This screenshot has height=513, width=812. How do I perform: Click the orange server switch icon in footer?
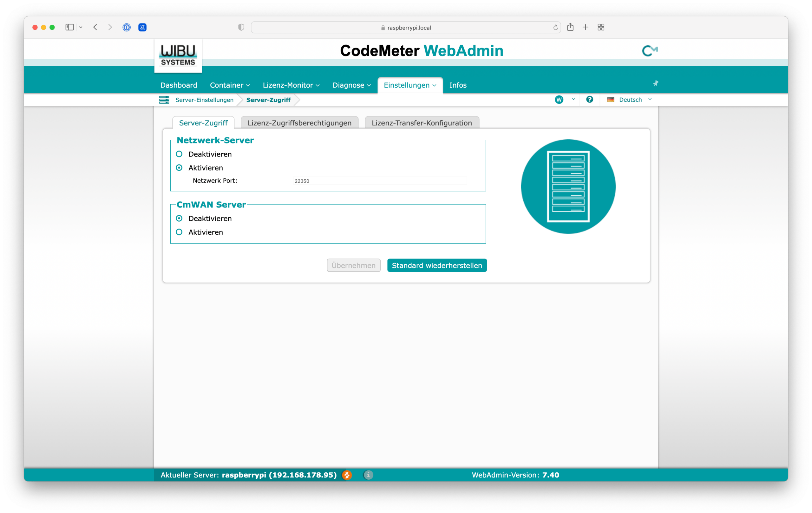click(x=347, y=475)
